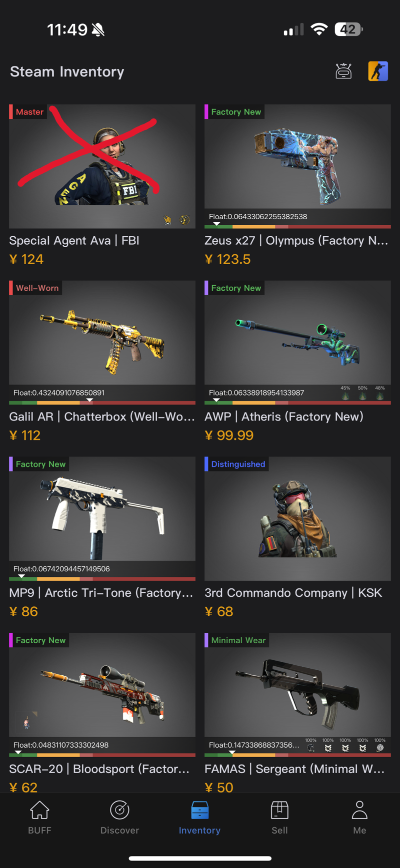Go to the BUFF home tab

click(x=39, y=818)
